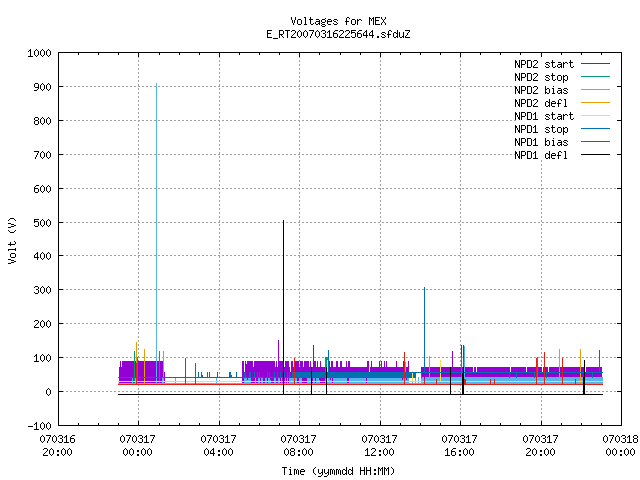Click the '070317 00:00' time tick label
This screenshot has width=640, height=480.
coord(138,446)
